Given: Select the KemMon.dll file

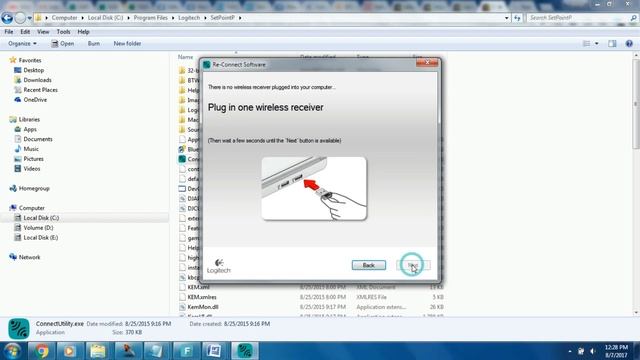Looking at the screenshot, I should coord(203,307).
